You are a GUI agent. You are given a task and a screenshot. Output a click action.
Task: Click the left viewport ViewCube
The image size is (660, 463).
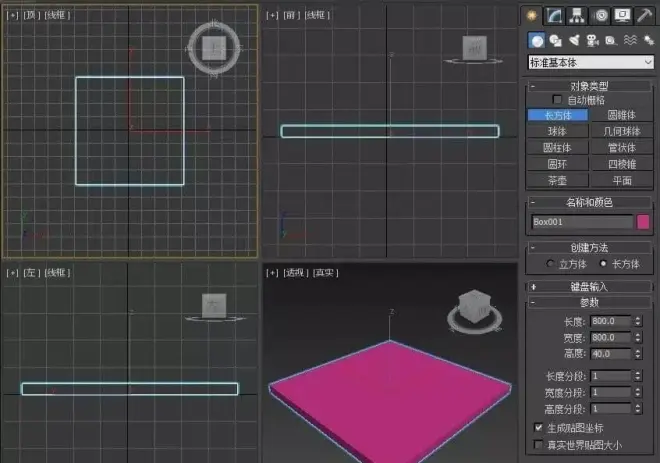point(214,306)
